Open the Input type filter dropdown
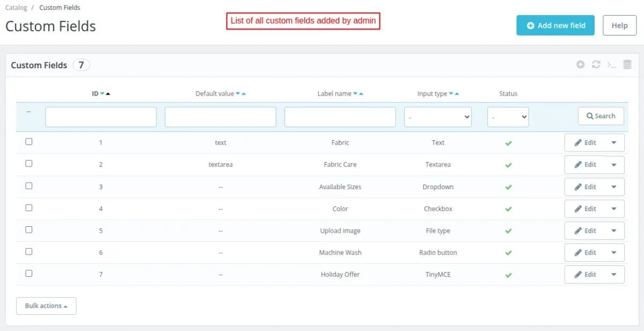Viewport: 644px width, 331px height. click(x=437, y=117)
